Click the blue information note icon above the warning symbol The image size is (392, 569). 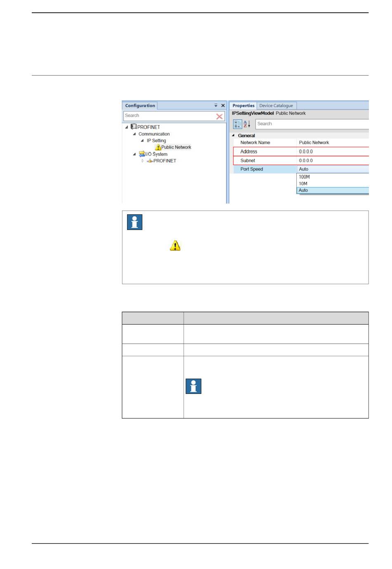point(135,222)
